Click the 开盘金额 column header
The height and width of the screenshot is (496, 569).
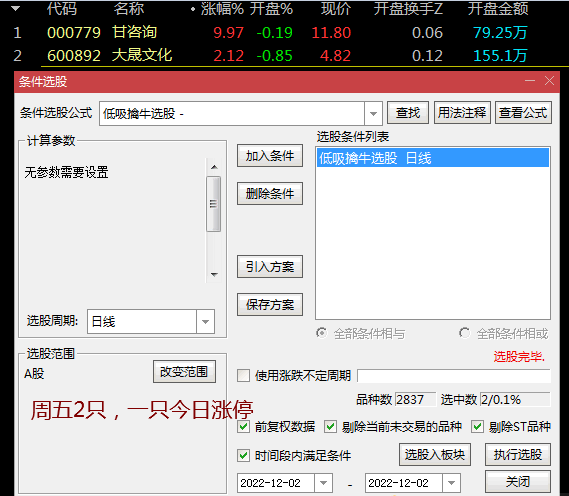pos(498,9)
